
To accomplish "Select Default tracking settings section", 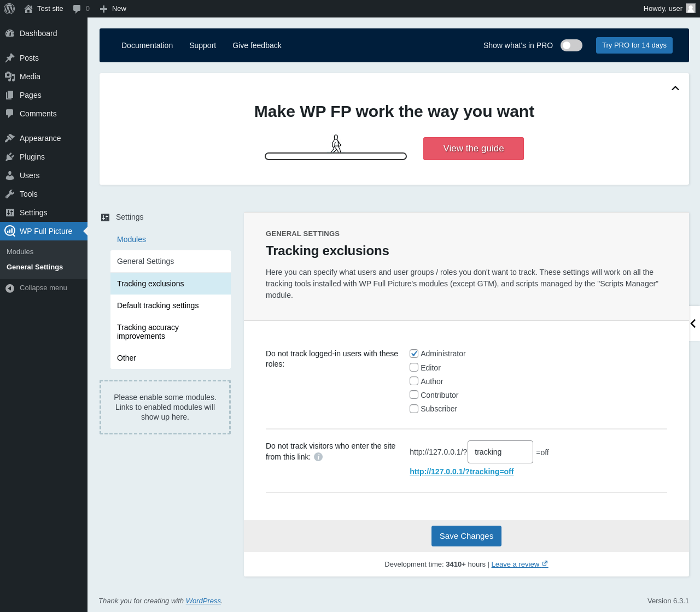I will tap(171, 305).
